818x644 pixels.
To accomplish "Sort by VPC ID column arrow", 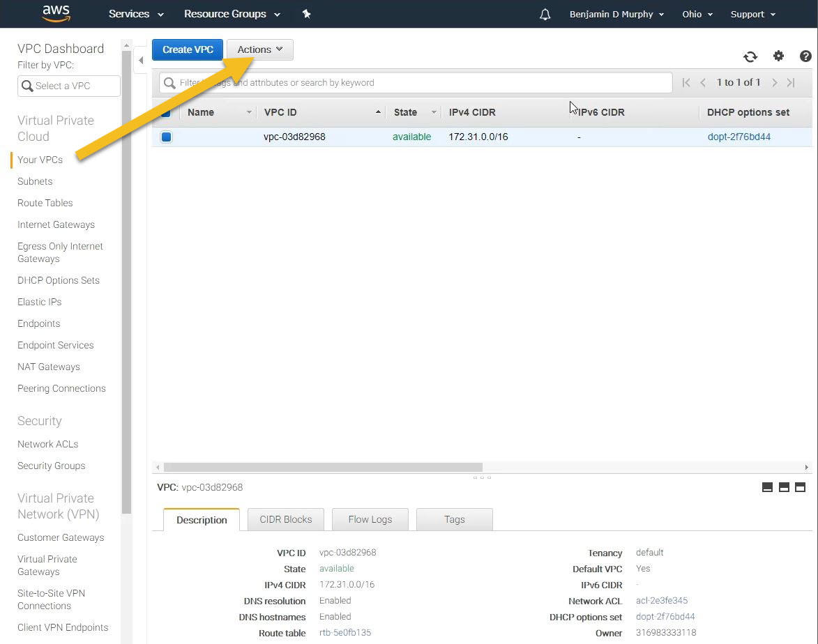I will pyautogui.click(x=378, y=112).
